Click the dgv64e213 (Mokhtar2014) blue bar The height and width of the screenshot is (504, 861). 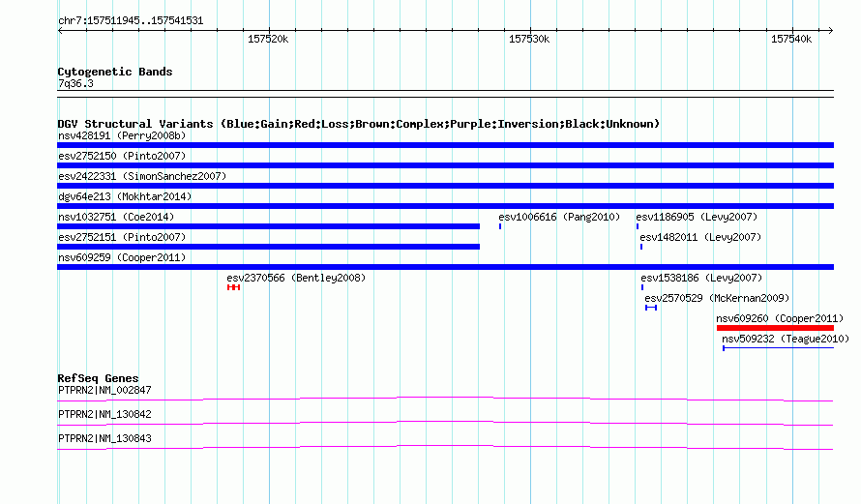point(445,206)
